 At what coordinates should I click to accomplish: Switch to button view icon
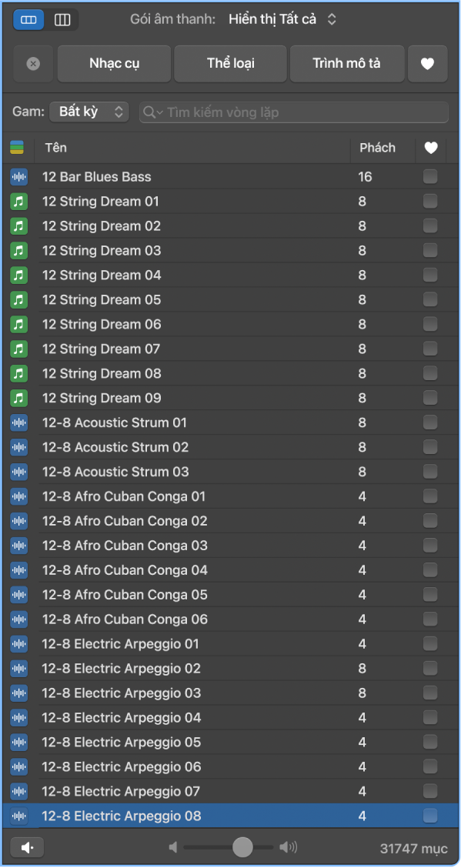point(28,20)
